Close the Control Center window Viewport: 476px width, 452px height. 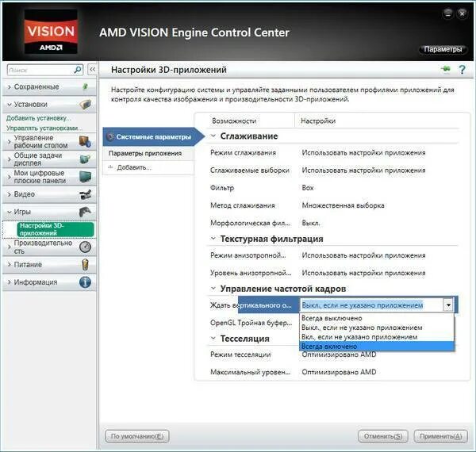(462, 13)
